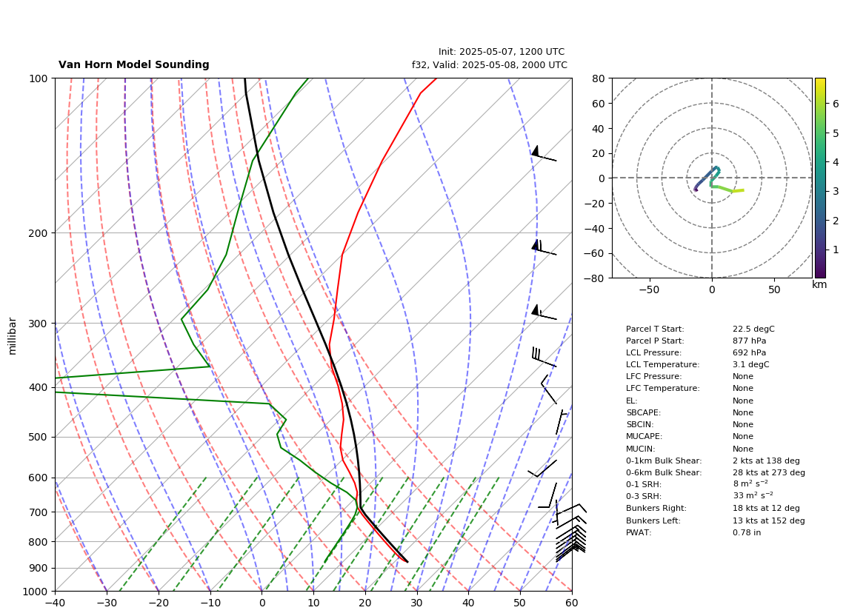Click the "0-1 SRH:" label
Image resolution: width=846 pixels, height=616 pixels.
pos(644,484)
